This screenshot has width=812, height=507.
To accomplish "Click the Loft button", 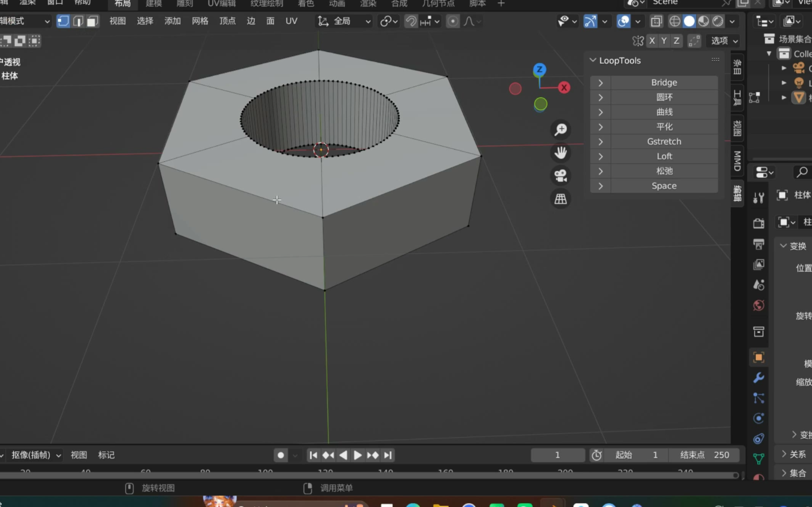I will 663,156.
